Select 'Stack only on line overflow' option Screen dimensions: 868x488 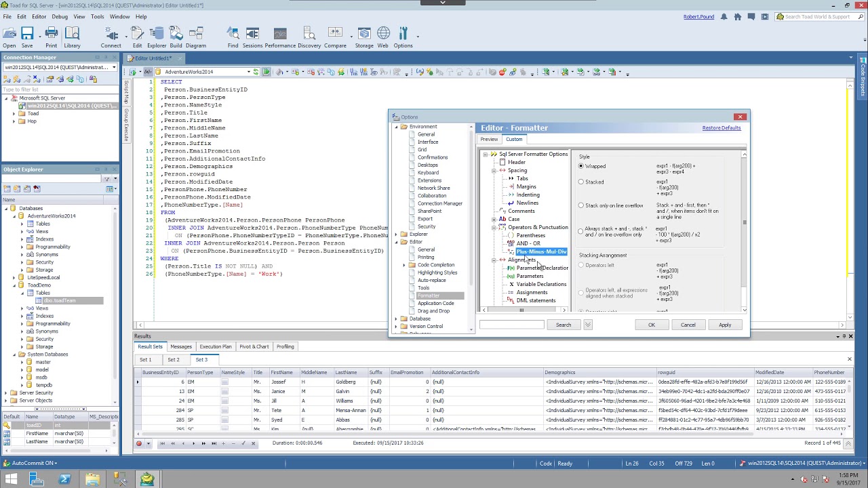[x=581, y=205]
